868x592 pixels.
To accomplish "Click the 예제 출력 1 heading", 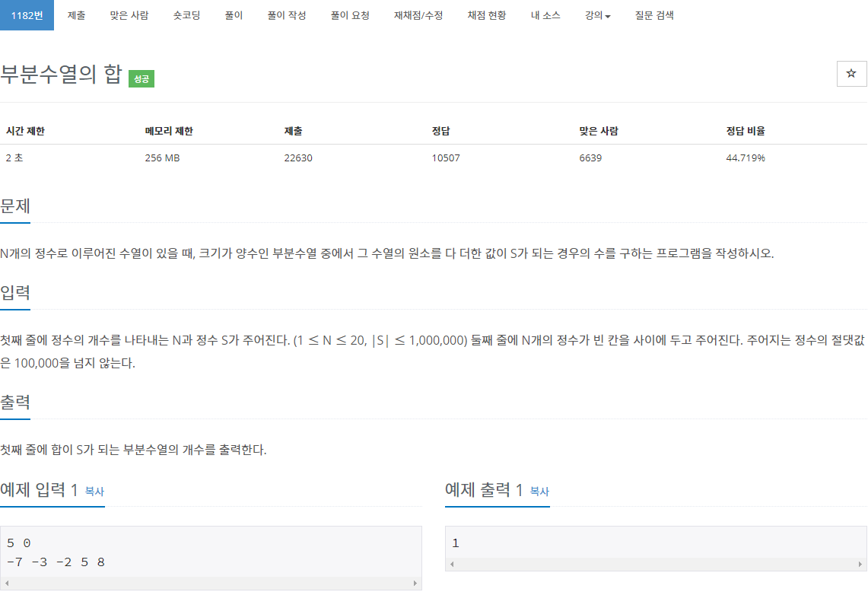I will click(484, 489).
